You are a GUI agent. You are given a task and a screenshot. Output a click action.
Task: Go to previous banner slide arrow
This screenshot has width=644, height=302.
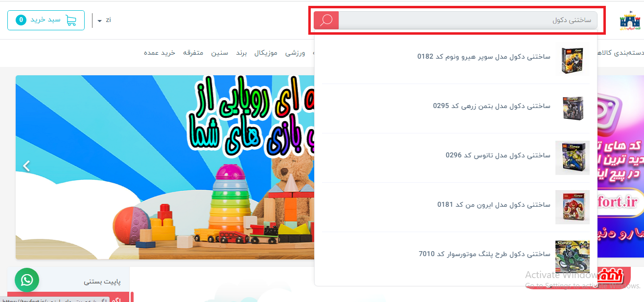27,166
